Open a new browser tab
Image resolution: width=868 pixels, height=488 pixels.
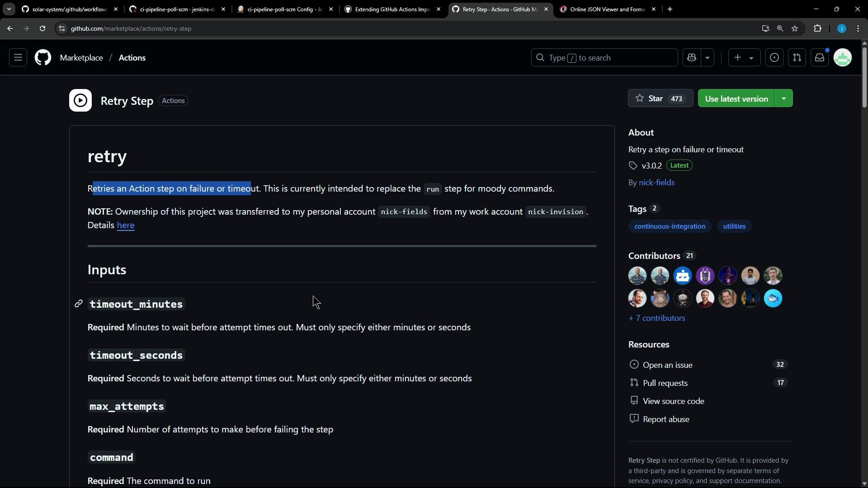670,9
